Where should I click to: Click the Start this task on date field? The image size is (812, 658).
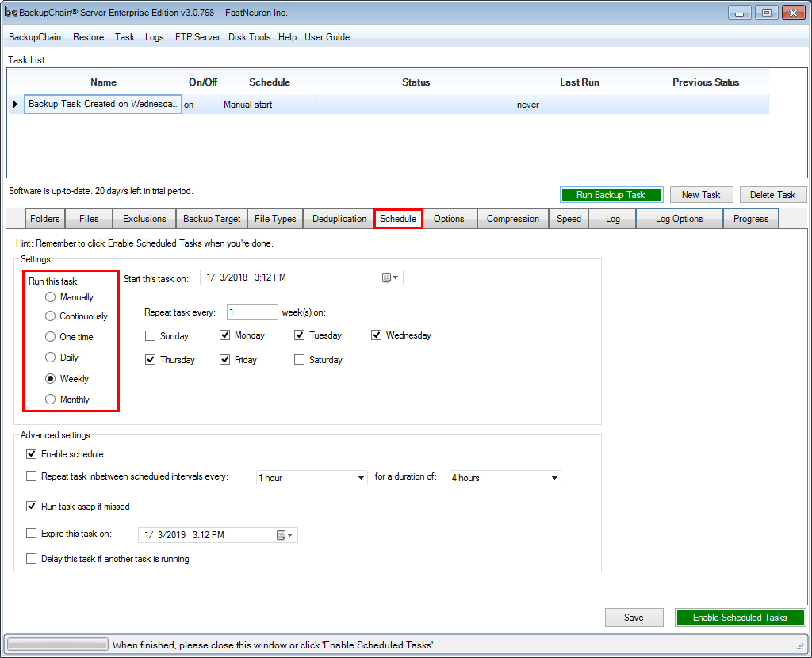(x=301, y=277)
